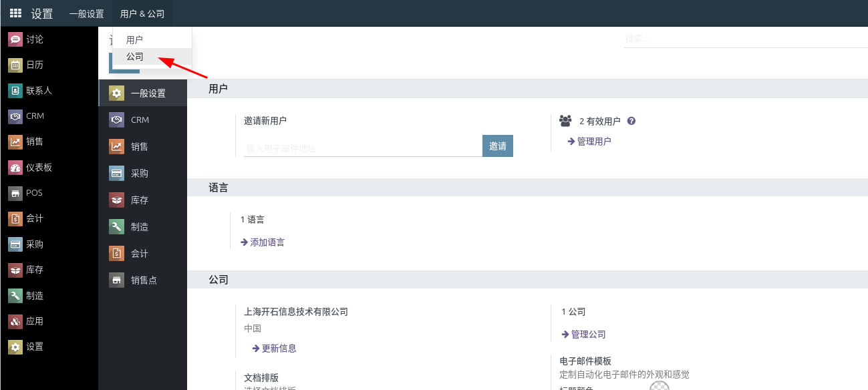This screenshot has height=390, width=868.
Task: Open the 仪表板 dashboard app icon
Action: click(15, 168)
